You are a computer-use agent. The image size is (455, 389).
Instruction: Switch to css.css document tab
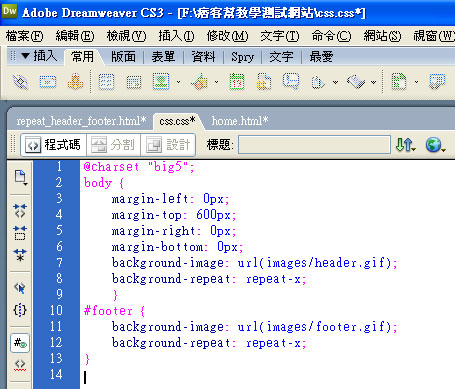[x=177, y=121]
